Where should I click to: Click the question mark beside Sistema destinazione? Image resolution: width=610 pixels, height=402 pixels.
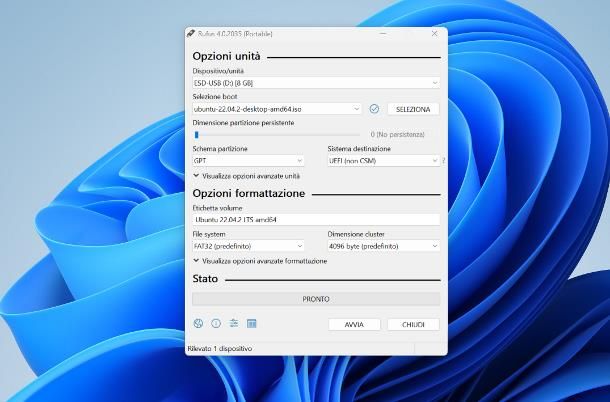443,160
